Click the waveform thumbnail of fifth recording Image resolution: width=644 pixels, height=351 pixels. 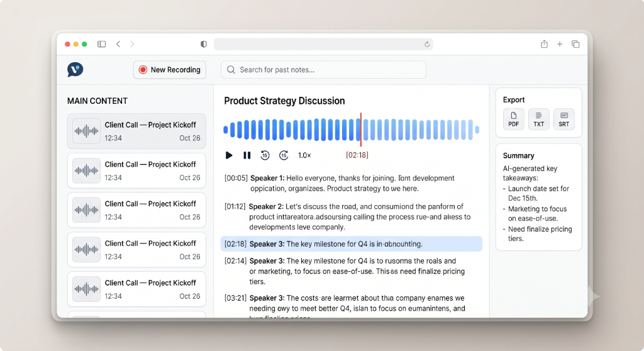86,289
